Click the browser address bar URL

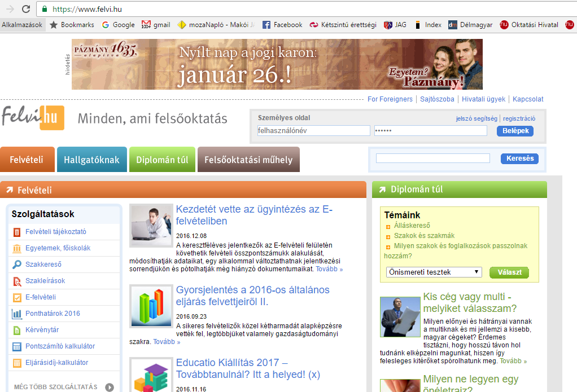coord(87,9)
